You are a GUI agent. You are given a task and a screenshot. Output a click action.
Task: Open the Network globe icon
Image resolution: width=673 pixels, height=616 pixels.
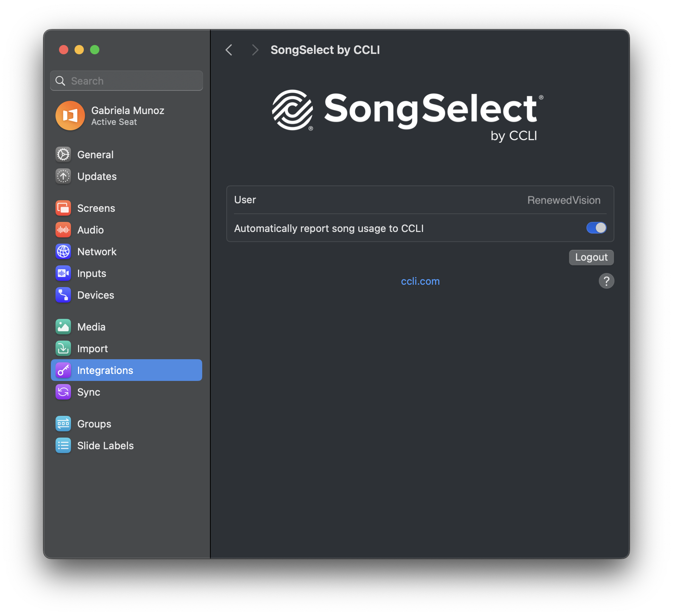coord(63,251)
